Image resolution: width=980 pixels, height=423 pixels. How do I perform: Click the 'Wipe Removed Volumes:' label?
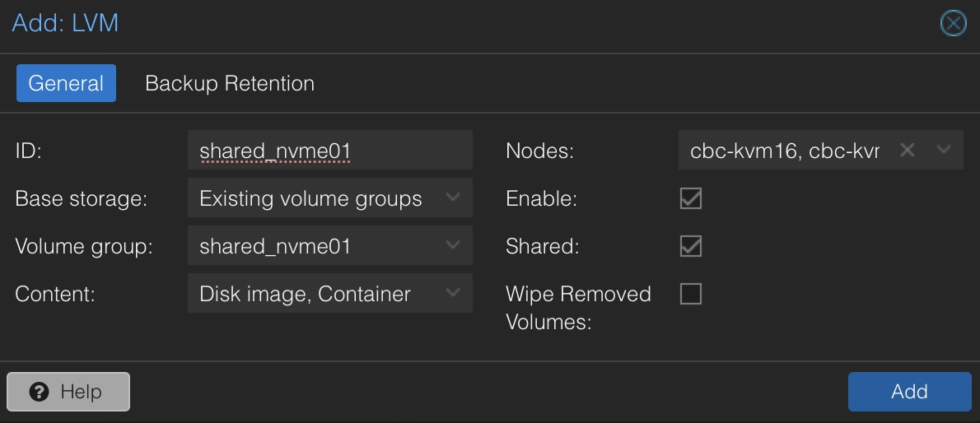[x=578, y=307]
